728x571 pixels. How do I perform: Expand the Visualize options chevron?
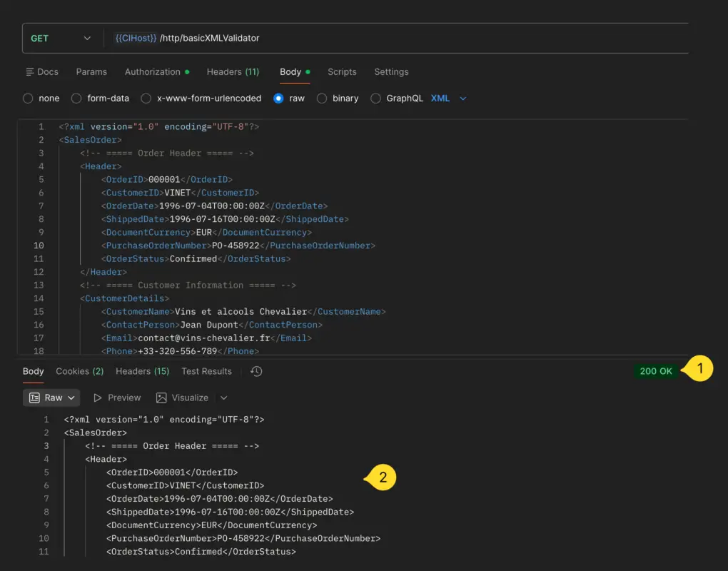[x=223, y=398]
